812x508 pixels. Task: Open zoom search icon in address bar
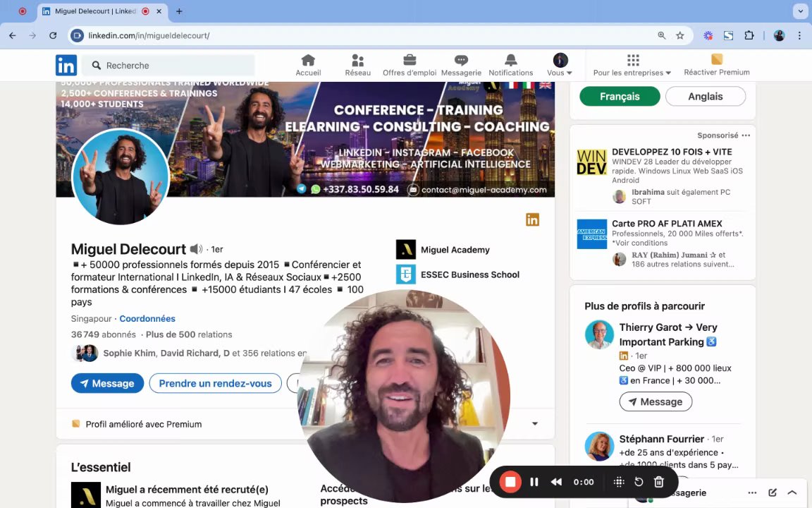point(662,36)
